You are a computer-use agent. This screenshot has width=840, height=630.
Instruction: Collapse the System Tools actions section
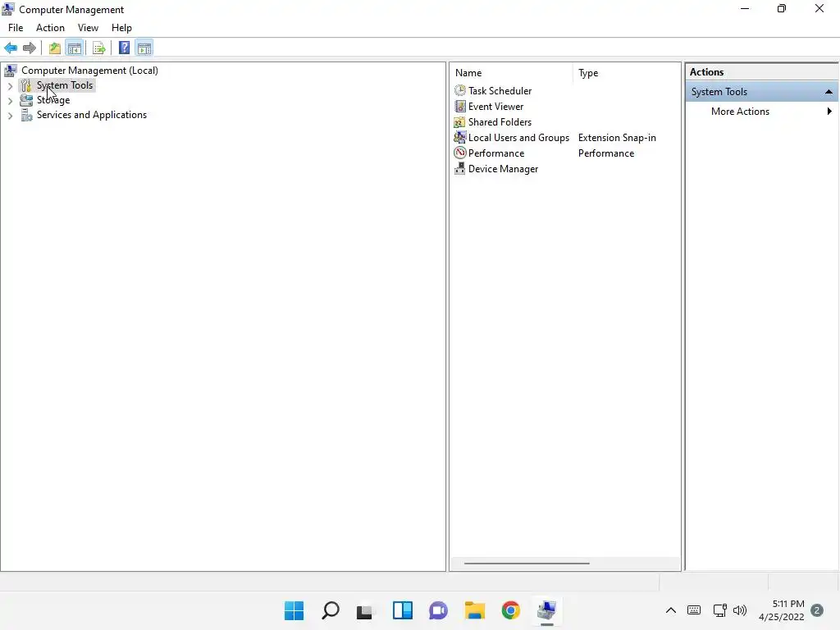pos(829,92)
